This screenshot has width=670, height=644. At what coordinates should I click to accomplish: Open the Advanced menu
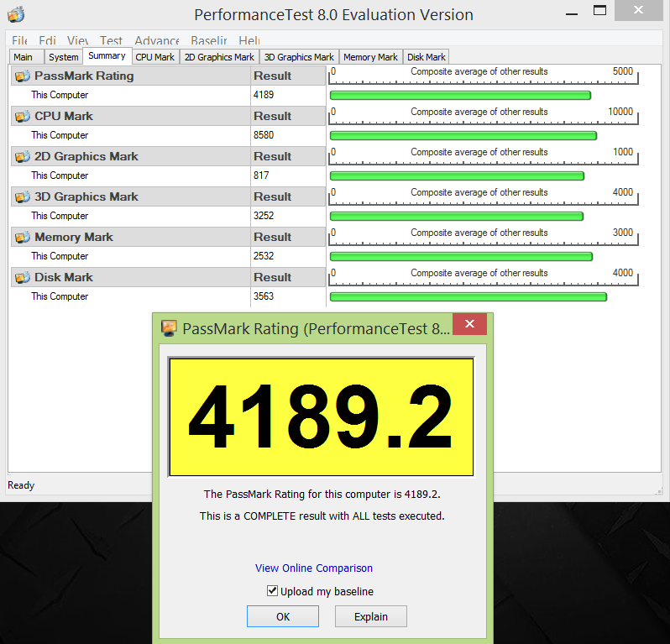click(157, 40)
